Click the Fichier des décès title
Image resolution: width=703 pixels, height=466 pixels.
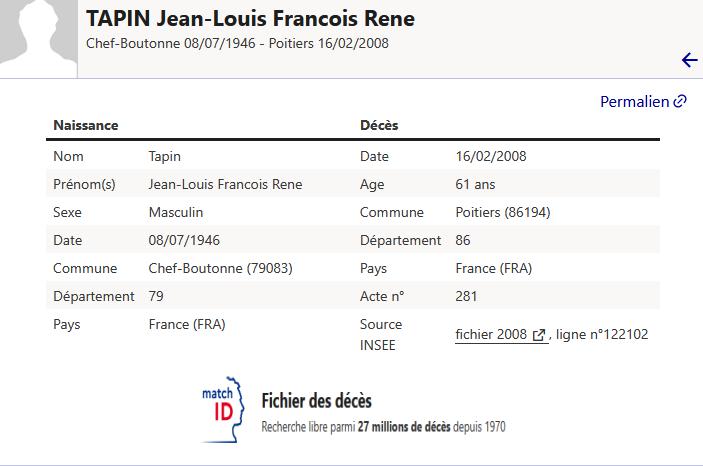coord(316,401)
